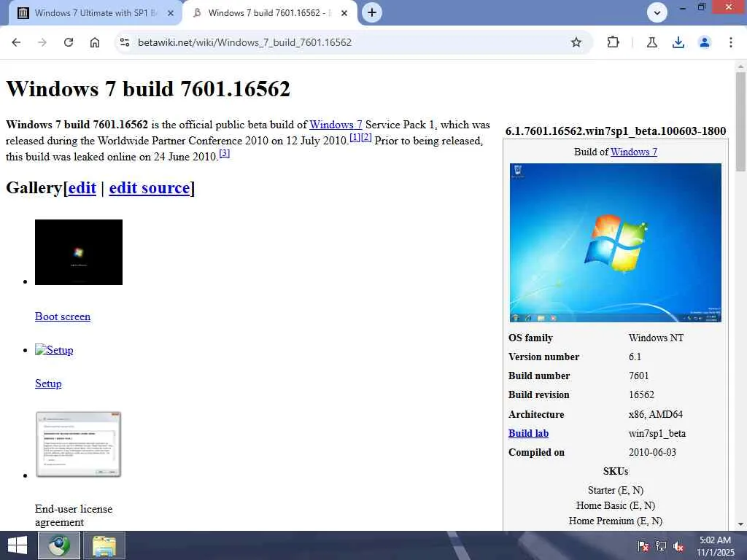Open a new browser tab
The width and height of the screenshot is (747, 560).
tap(372, 13)
